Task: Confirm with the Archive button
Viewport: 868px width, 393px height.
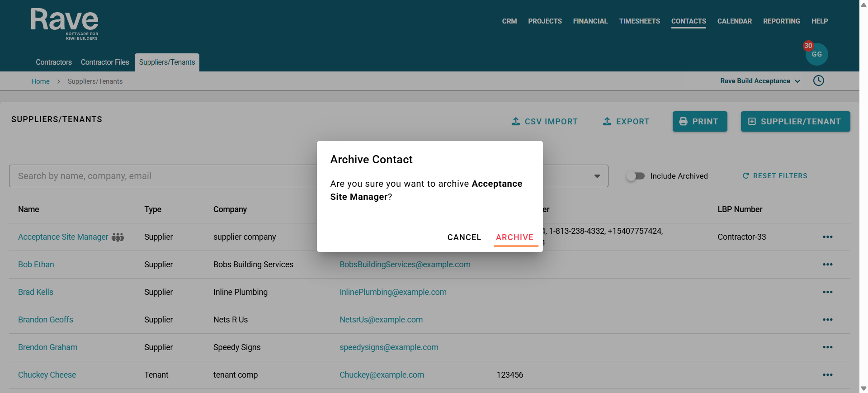Action: point(514,237)
